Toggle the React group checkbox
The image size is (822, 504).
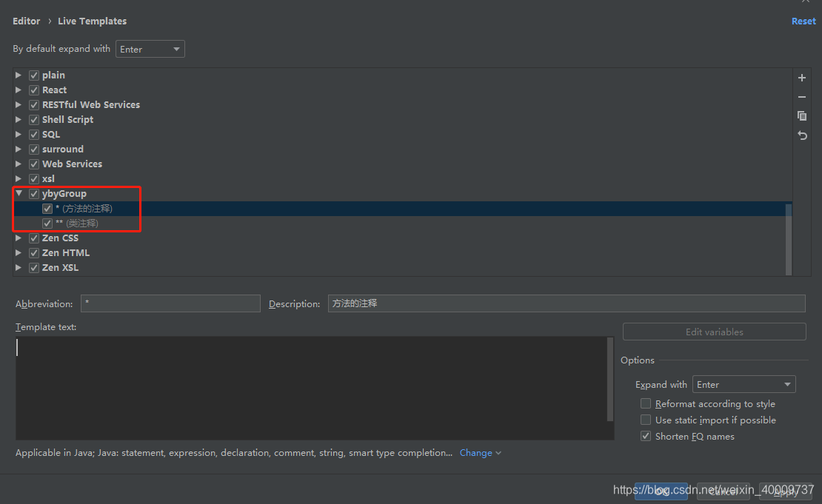point(34,90)
